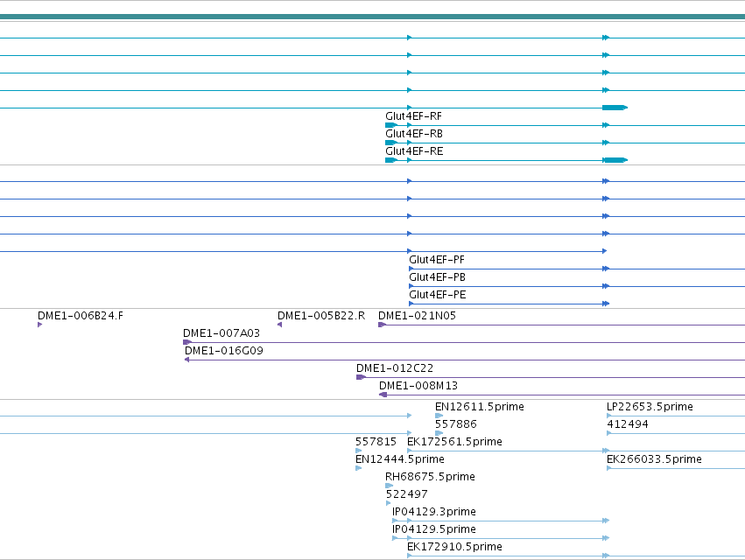This screenshot has width=745, height=560.
Task: Select the Glut4EF-RB transcript label
Action: (x=414, y=134)
